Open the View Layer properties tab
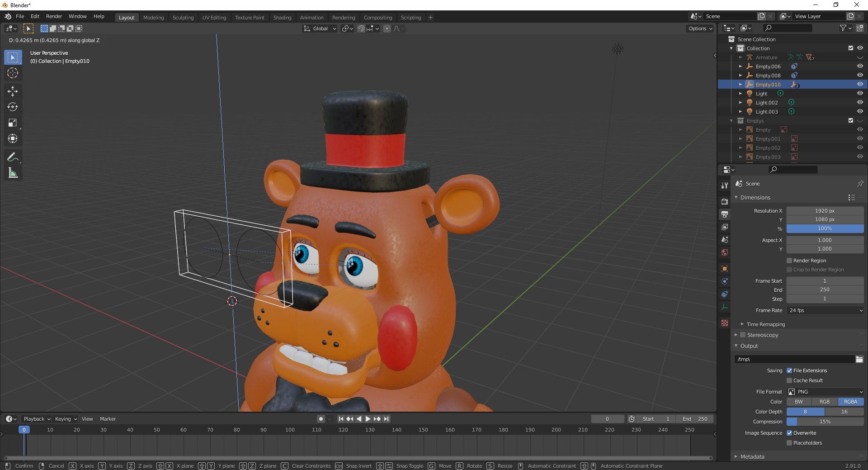Image resolution: width=868 pixels, height=470 pixels. pyautogui.click(x=725, y=227)
